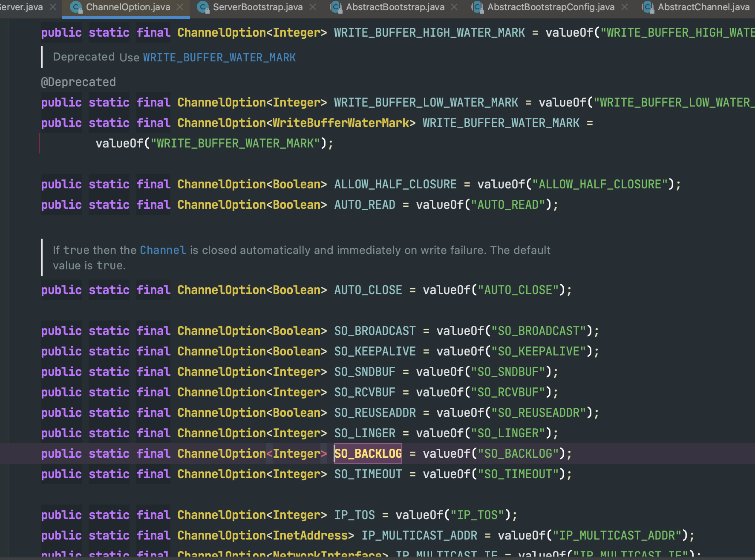Click the WriteBufferWaterMark generic type

click(x=341, y=123)
